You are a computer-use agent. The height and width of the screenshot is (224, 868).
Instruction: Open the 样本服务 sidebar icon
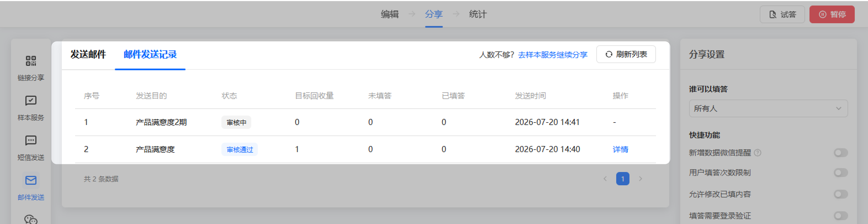click(31, 101)
